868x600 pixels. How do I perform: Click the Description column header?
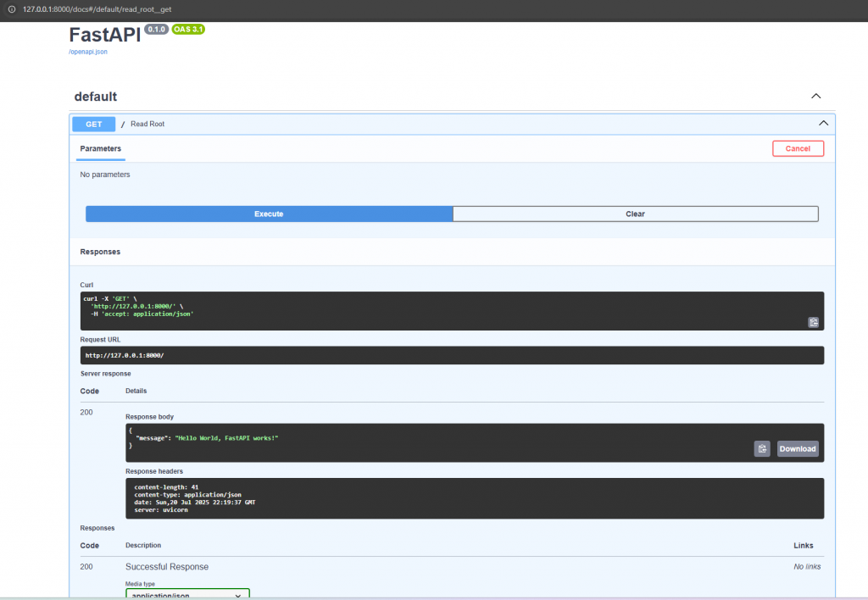pyautogui.click(x=143, y=546)
